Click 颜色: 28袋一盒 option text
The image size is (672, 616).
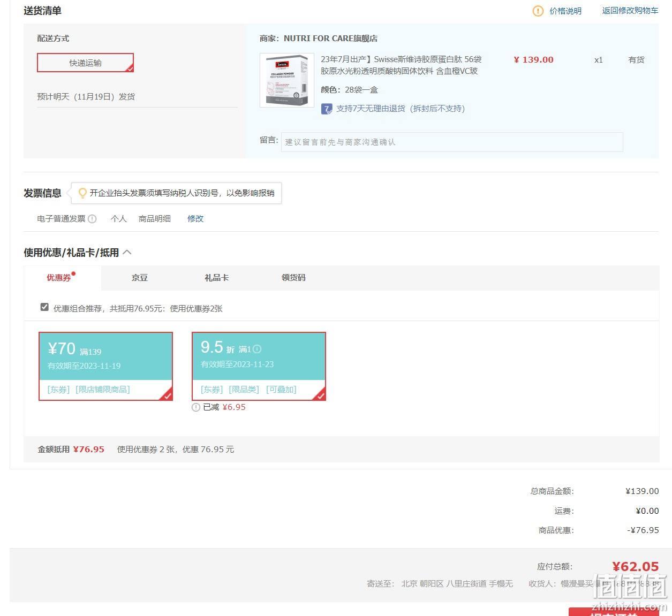click(x=349, y=89)
